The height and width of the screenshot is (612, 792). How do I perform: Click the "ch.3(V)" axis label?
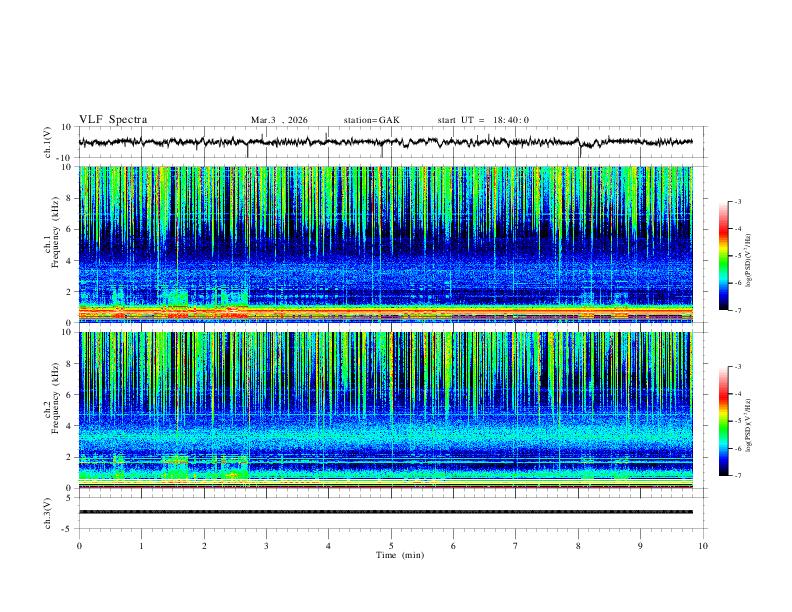point(48,513)
